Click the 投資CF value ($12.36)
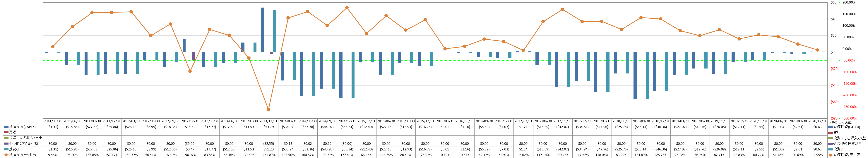Image resolution: width=868 pixels, height=158 pixels. tap(170, 149)
